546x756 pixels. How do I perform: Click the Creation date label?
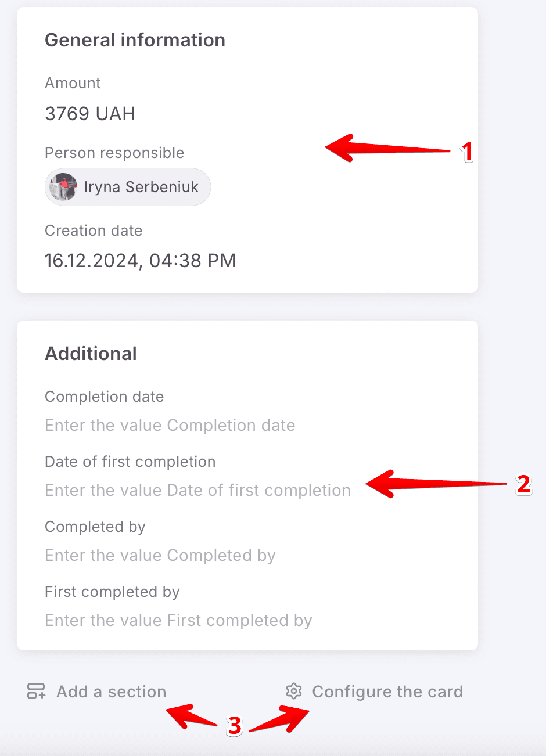click(x=94, y=231)
